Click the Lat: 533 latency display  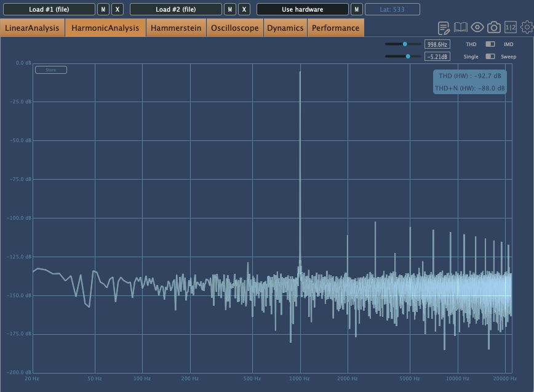click(392, 9)
